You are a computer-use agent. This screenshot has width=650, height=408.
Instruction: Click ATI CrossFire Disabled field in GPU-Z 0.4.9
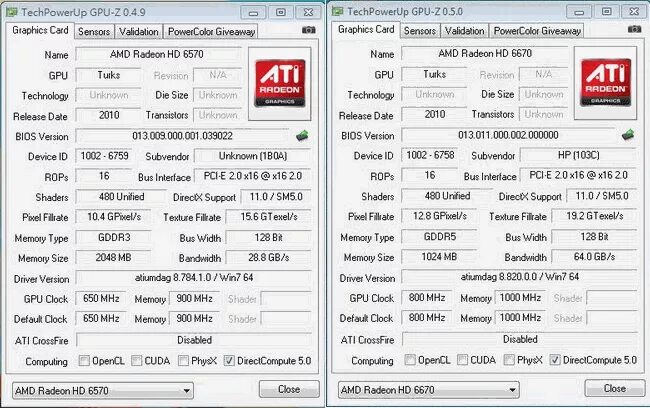[194, 340]
